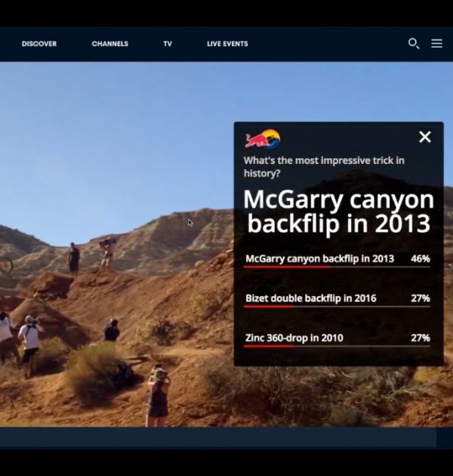Click the Bizet result progress bar

point(337,306)
